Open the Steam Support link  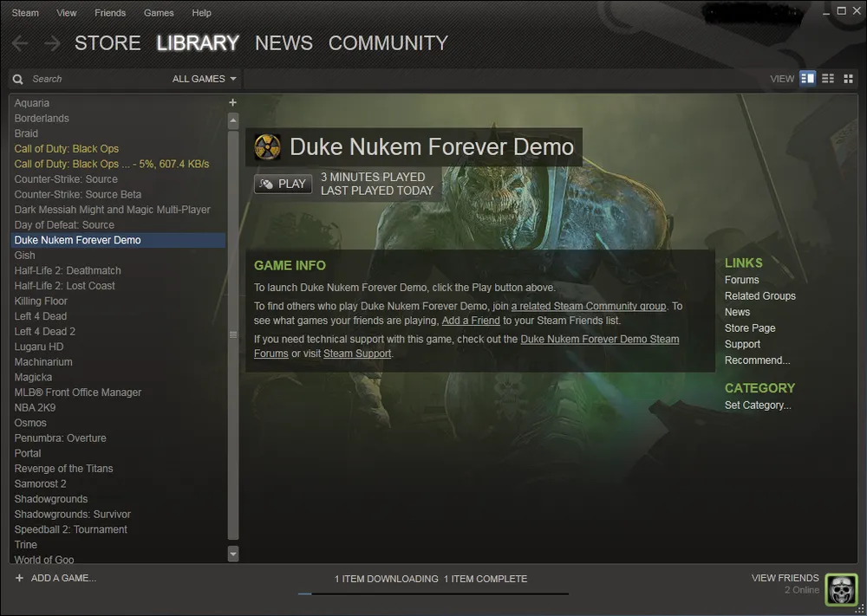coord(357,353)
